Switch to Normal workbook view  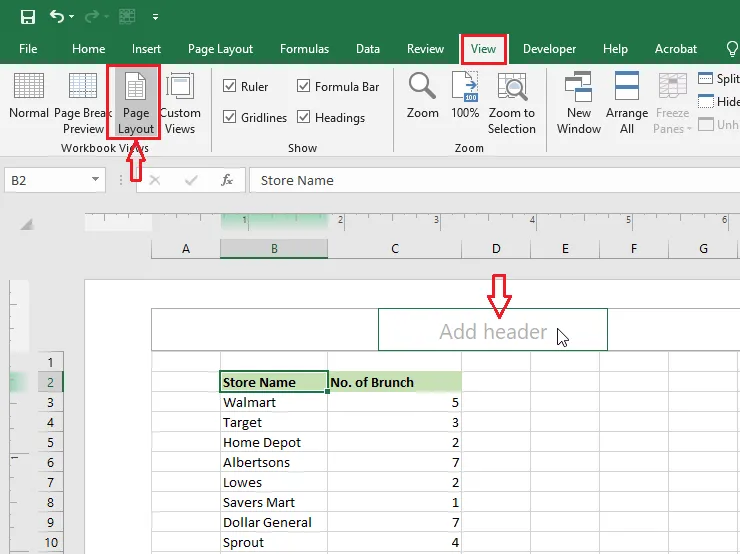click(x=29, y=96)
